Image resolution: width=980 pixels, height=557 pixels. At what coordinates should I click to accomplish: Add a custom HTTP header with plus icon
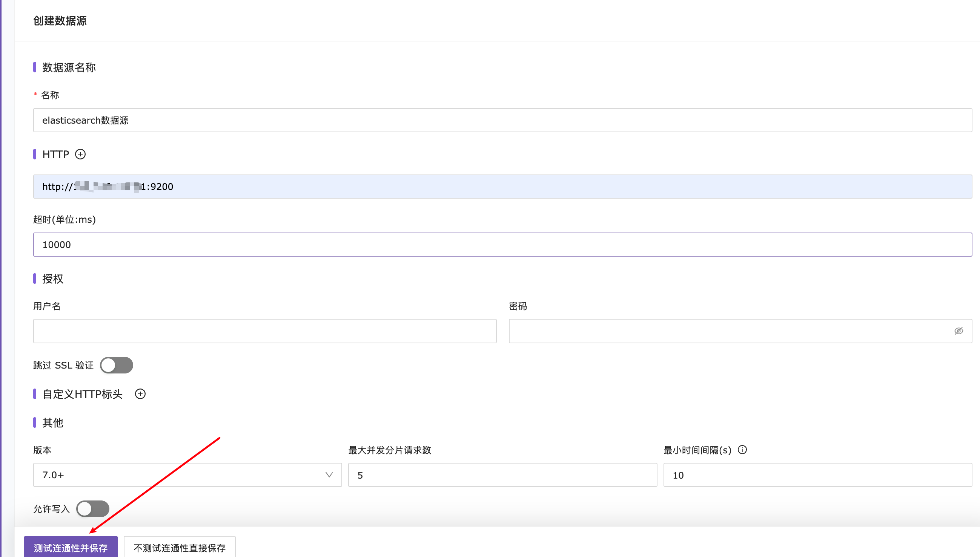point(140,394)
